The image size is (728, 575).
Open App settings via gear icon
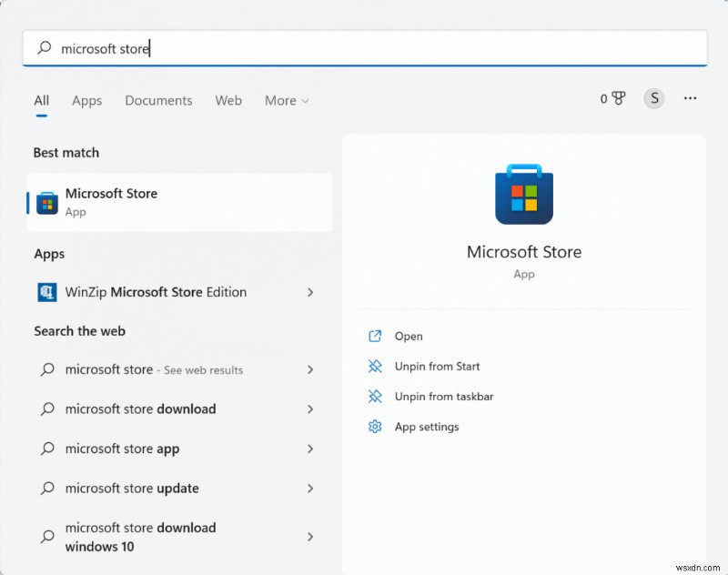point(374,427)
